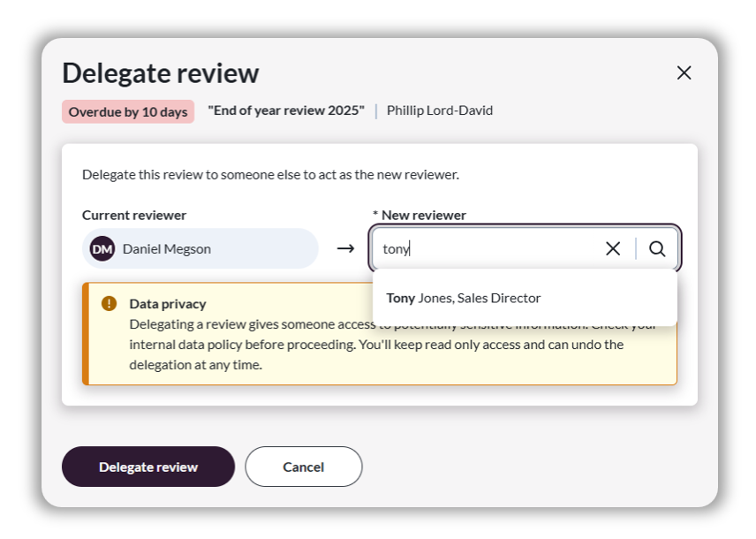756x539 pixels.
Task: Click the Delegate review dialog heading
Action: pyautogui.click(x=161, y=73)
